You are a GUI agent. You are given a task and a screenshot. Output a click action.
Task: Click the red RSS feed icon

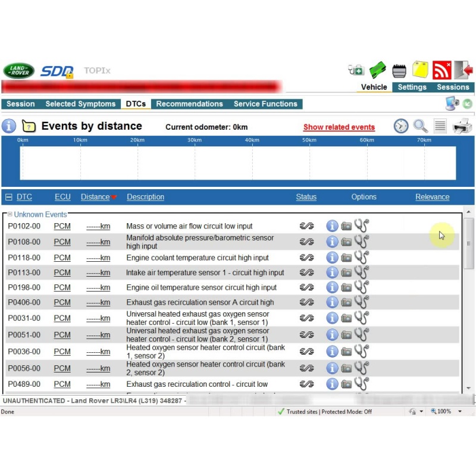(x=441, y=70)
